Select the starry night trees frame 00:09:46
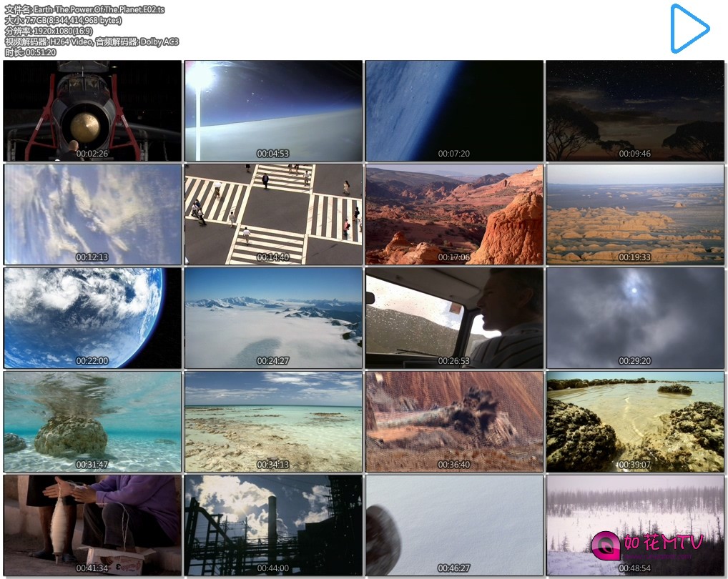 click(635, 111)
